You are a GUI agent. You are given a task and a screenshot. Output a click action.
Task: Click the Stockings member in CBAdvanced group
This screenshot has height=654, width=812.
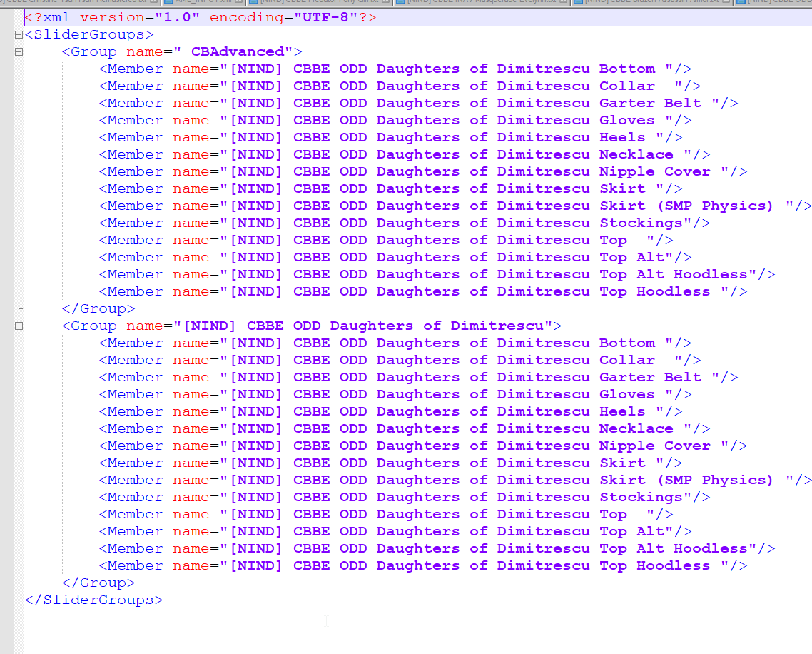(x=405, y=223)
